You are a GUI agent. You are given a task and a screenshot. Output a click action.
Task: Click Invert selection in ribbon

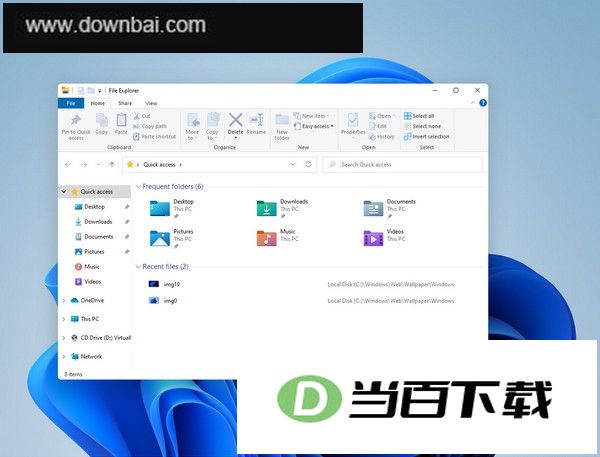pos(427,137)
